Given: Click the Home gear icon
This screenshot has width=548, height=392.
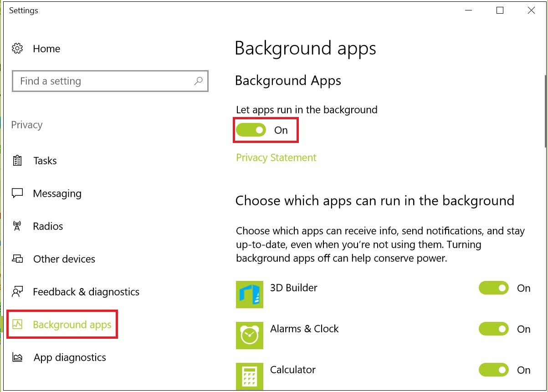Looking at the screenshot, I should point(17,48).
